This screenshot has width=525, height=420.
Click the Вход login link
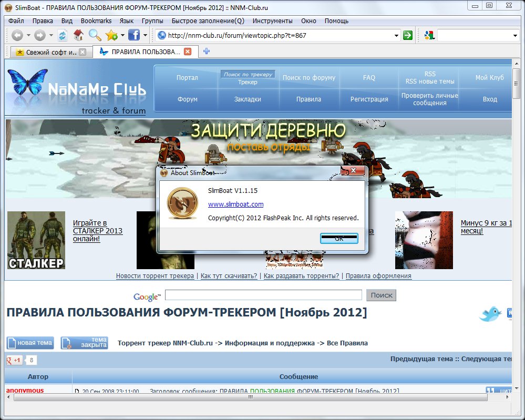point(490,99)
